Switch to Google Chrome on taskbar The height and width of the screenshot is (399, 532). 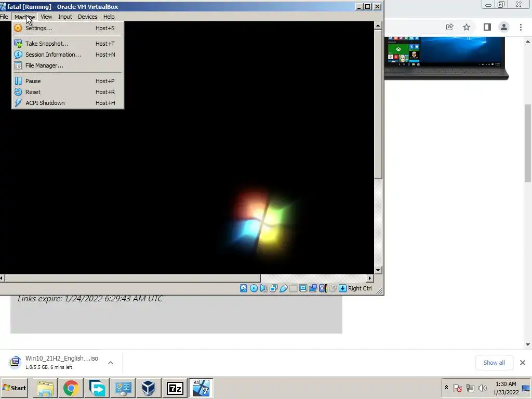tap(71, 388)
